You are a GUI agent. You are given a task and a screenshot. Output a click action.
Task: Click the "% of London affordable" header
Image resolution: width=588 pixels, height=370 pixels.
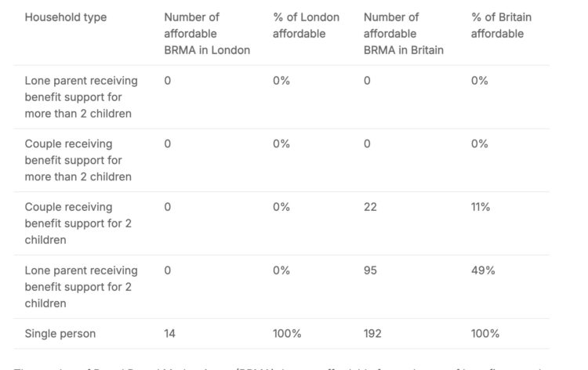(x=306, y=25)
